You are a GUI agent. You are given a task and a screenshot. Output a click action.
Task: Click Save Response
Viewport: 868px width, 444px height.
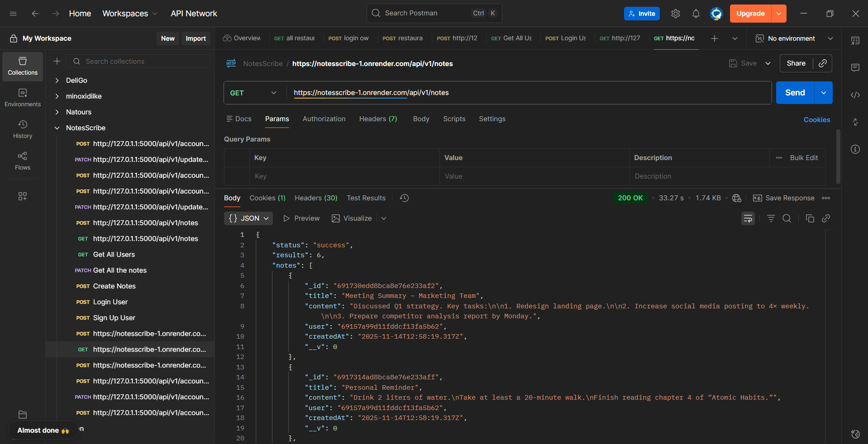point(784,198)
